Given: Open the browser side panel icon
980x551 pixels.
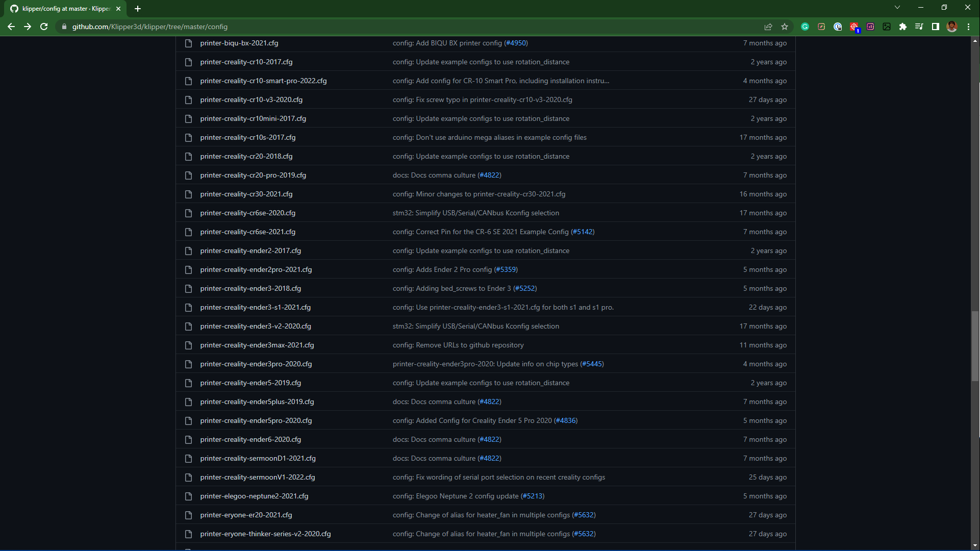Looking at the screenshot, I should click(936, 27).
